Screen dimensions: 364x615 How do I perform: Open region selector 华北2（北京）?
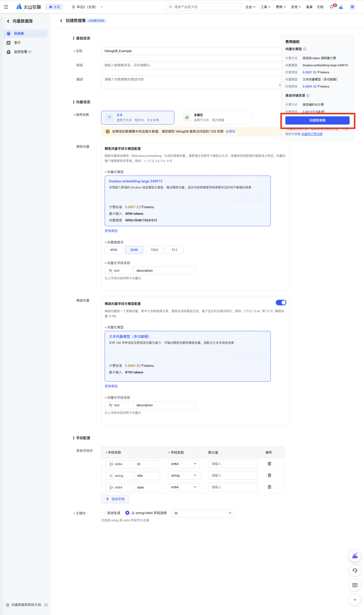pos(87,7)
